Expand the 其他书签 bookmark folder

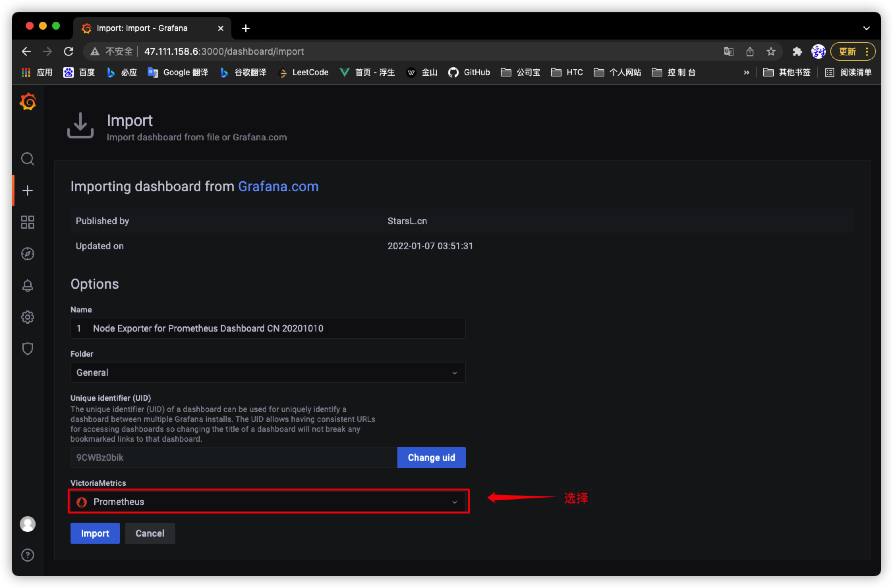coord(787,73)
